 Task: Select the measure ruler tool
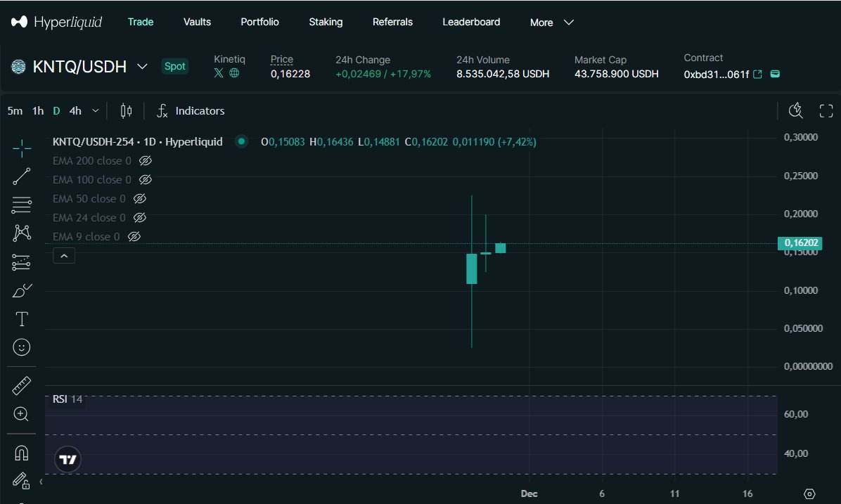pyautogui.click(x=22, y=386)
